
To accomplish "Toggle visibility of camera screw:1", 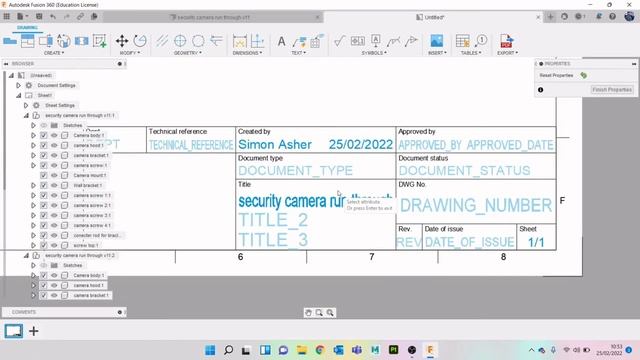I will pyautogui.click(x=54, y=165).
